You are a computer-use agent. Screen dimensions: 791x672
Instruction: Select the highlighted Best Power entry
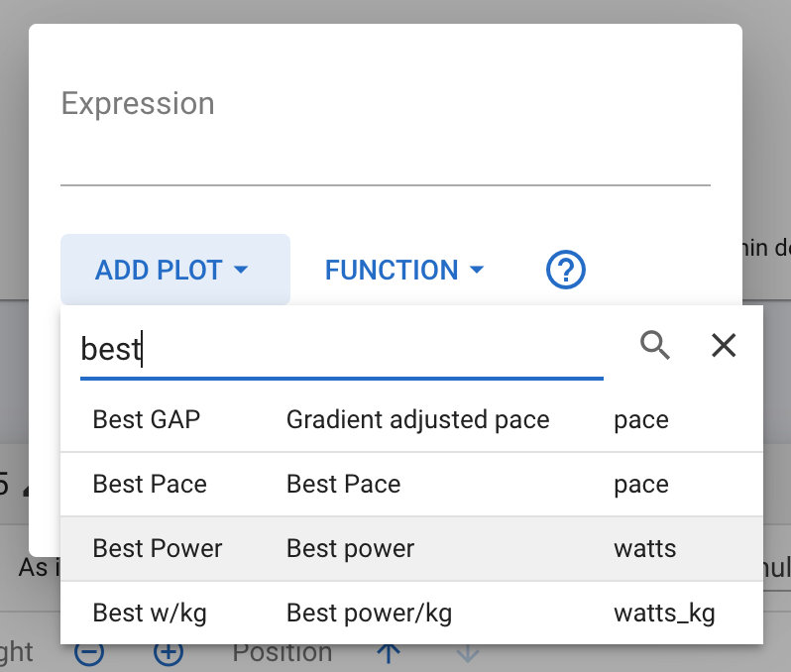(158, 549)
